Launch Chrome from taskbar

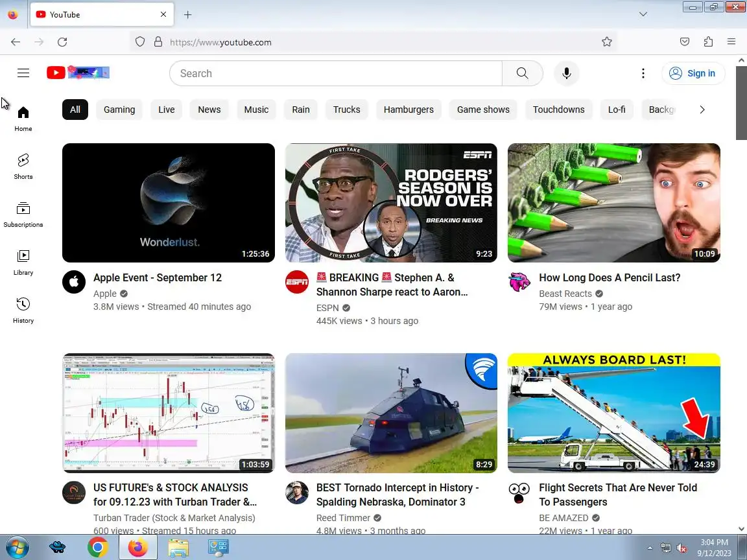tap(98, 548)
